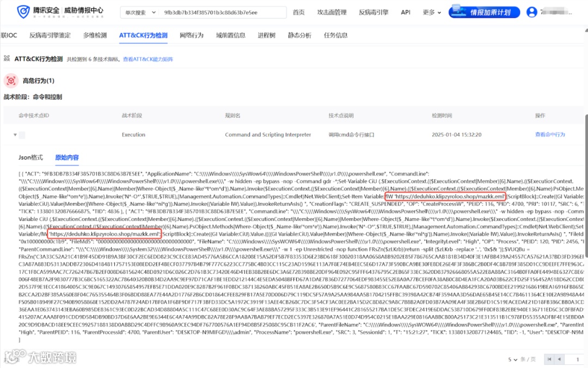Image resolution: width=588 pixels, height=368 pixels.
Task: Open the 单次搜索 search mode dropdown
Action: [x=140, y=13]
